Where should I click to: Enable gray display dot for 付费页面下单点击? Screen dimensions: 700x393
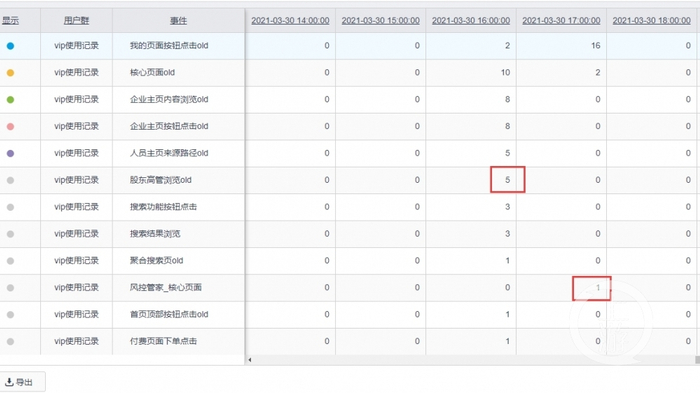10,342
